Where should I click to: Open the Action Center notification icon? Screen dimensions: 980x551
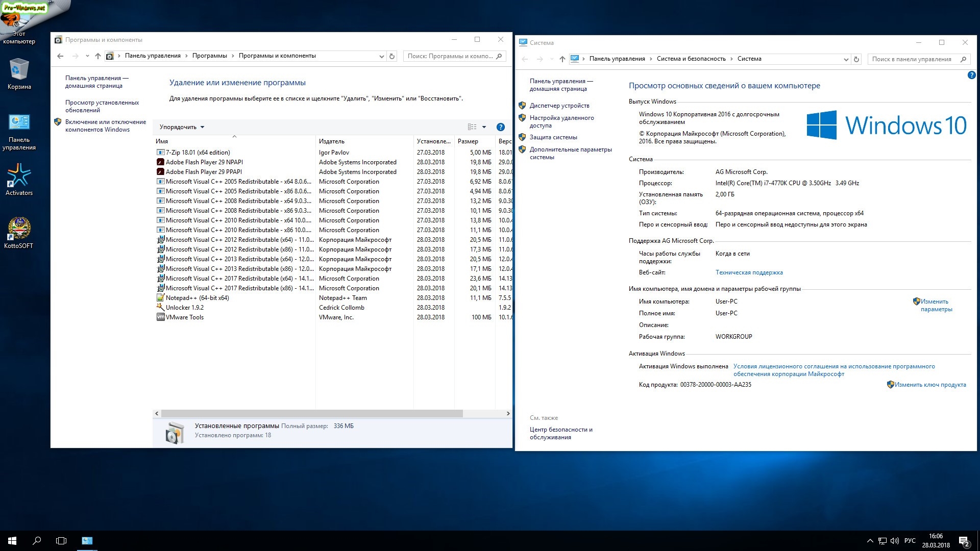click(x=964, y=541)
